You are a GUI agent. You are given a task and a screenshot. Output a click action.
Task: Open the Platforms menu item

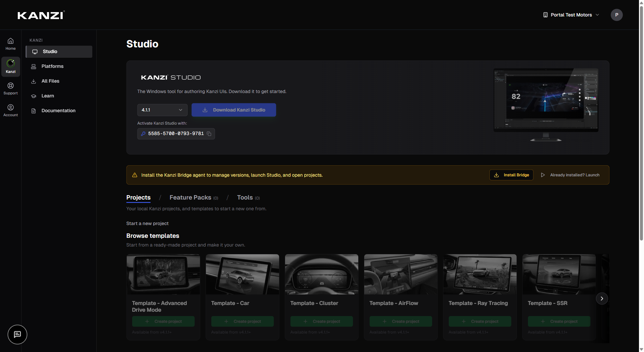pyautogui.click(x=59, y=67)
